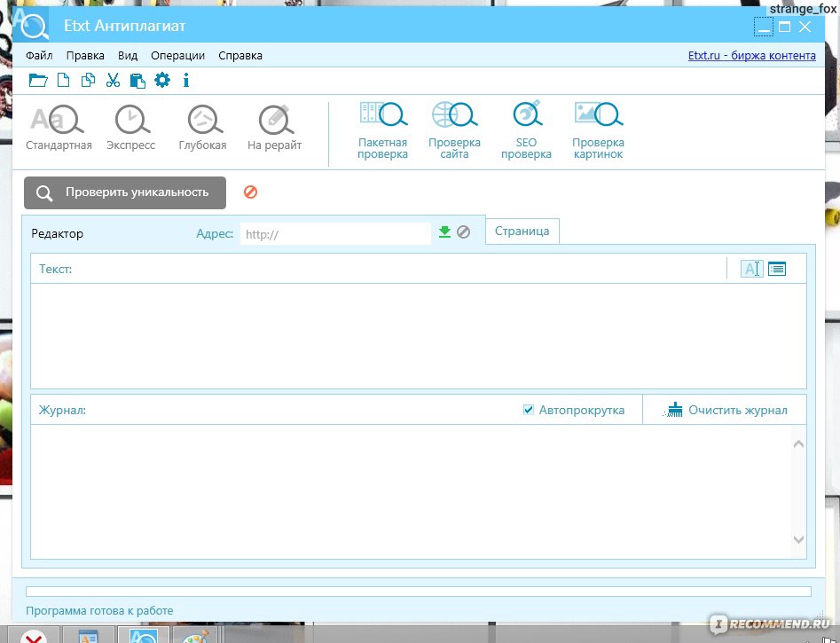Screen dimensions: 840x643
Task: Open Проверка картинок tool
Action: (598, 130)
